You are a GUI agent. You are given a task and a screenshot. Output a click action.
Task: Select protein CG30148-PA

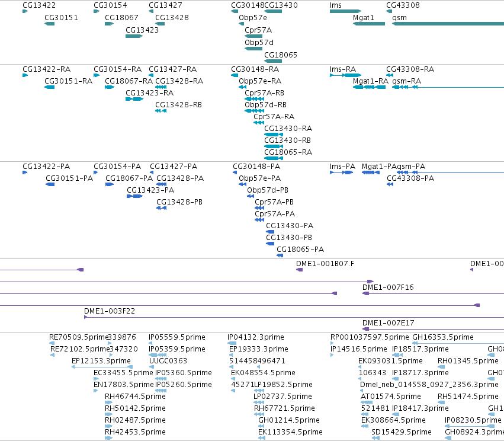tap(235, 172)
